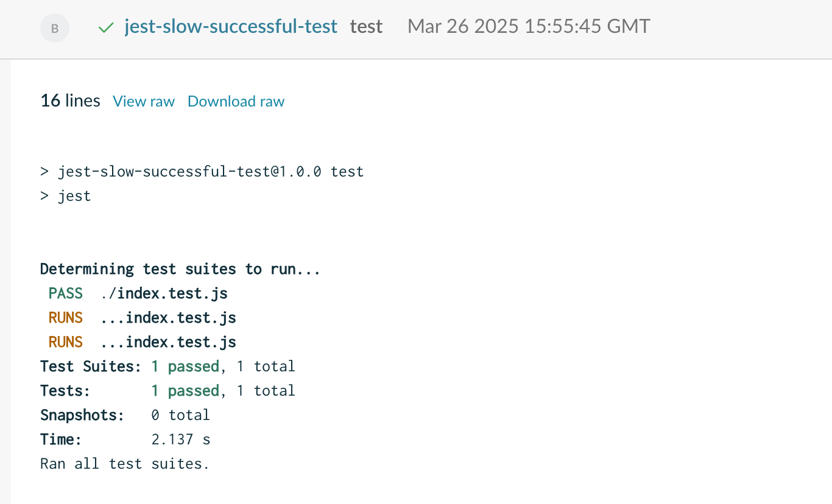Image resolution: width=832 pixels, height=504 pixels.
Task: Click the timestamp Mar 26 2025 15:55:45 GMT
Action: (x=529, y=26)
